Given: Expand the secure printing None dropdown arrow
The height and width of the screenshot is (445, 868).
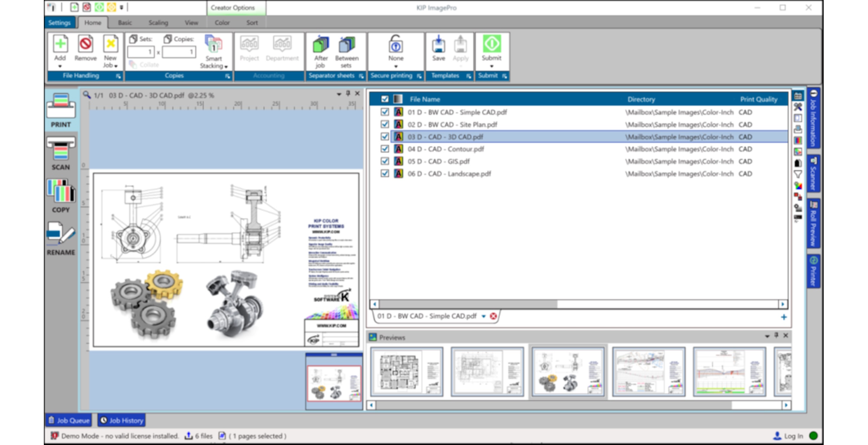Looking at the screenshot, I should pos(395,66).
